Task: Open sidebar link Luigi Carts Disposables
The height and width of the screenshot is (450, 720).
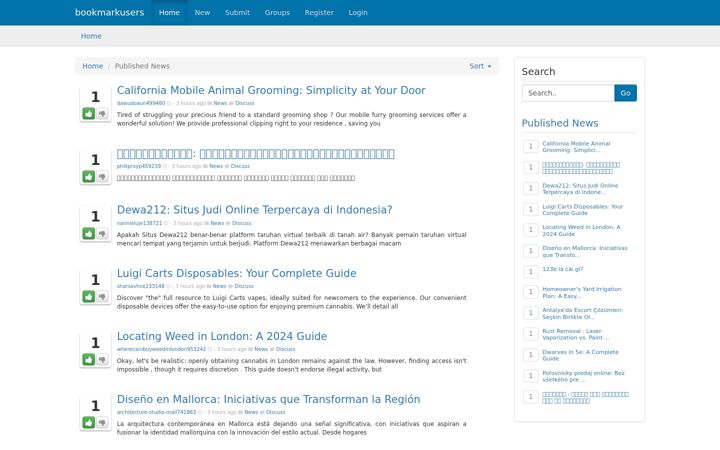Action: pyautogui.click(x=582, y=210)
